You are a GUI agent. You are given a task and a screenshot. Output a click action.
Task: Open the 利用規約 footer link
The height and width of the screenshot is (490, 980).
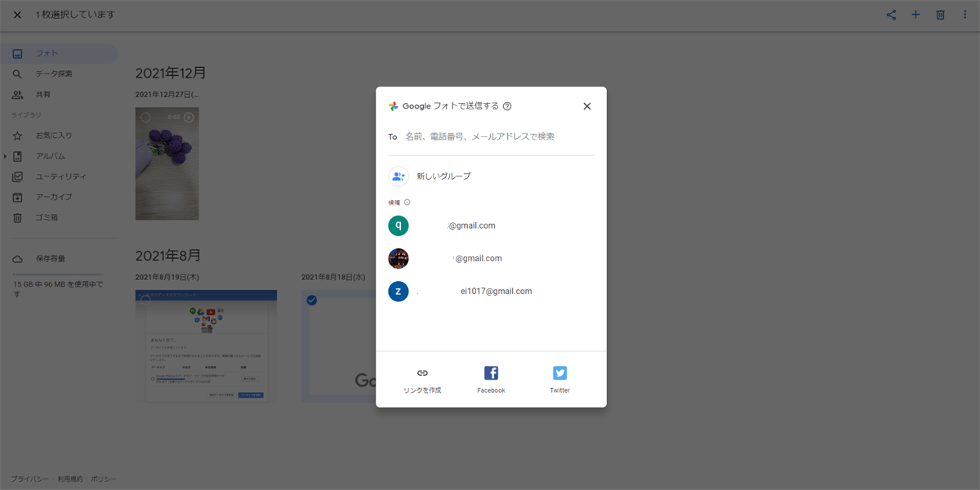(x=70, y=479)
